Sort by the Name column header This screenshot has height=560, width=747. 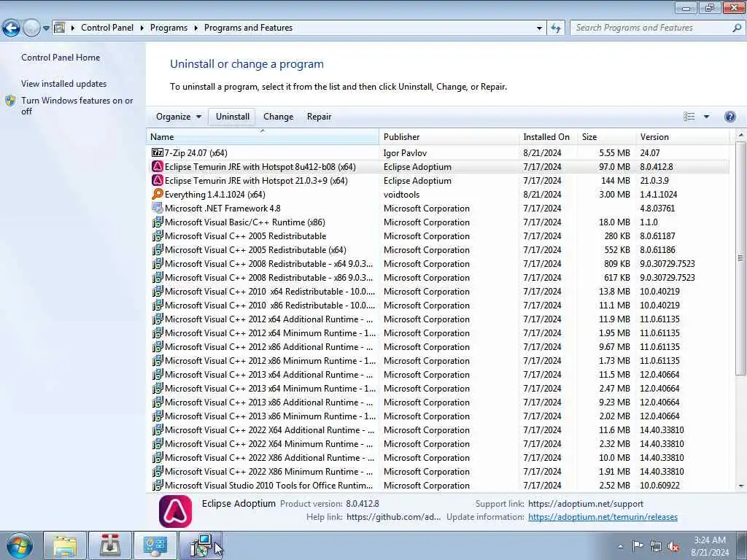(x=263, y=136)
